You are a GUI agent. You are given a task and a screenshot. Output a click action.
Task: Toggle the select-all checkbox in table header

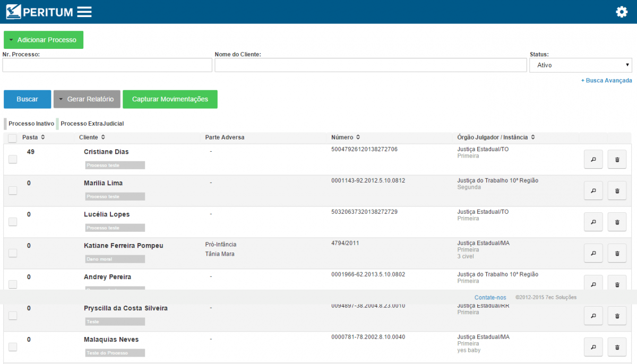pos(13,138)
